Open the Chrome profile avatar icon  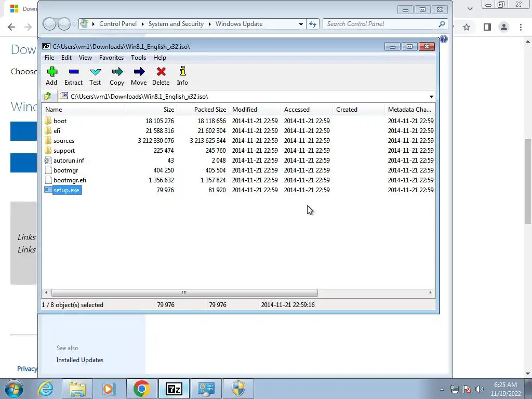tap(504, 27)
